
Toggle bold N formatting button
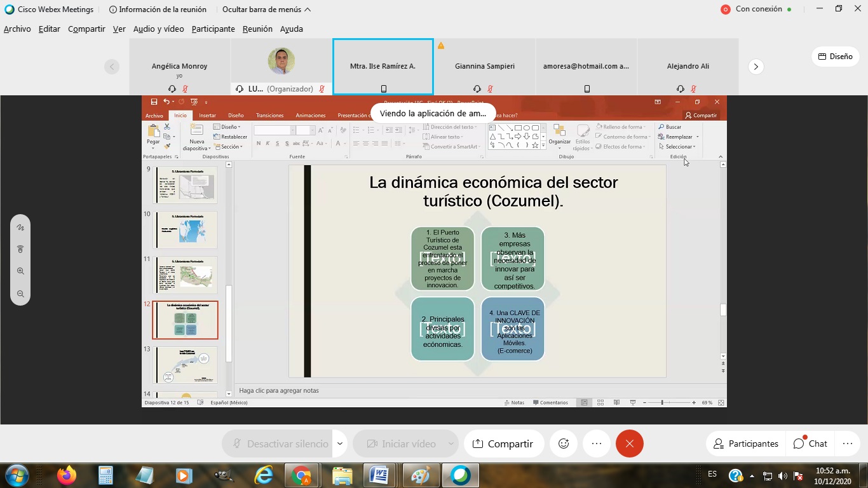pos(259,144)
